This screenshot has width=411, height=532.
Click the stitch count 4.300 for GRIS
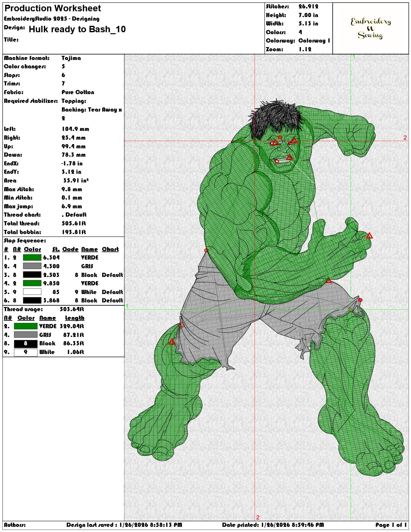(x=52, y=266)
